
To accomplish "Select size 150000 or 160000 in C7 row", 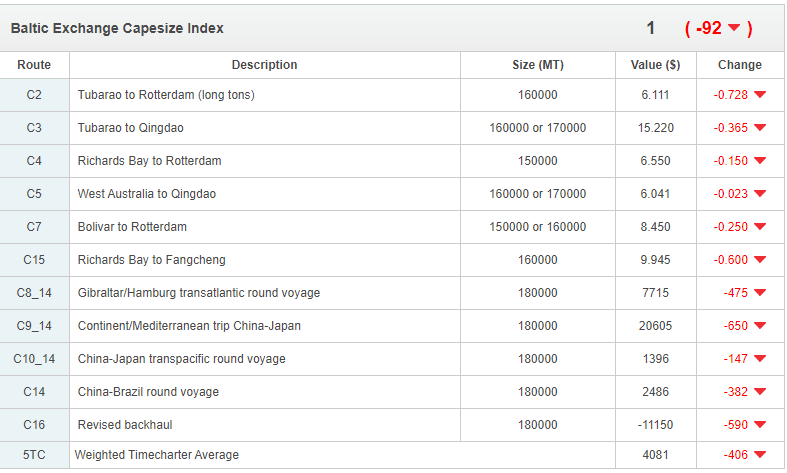I will [x=538, y=227].
